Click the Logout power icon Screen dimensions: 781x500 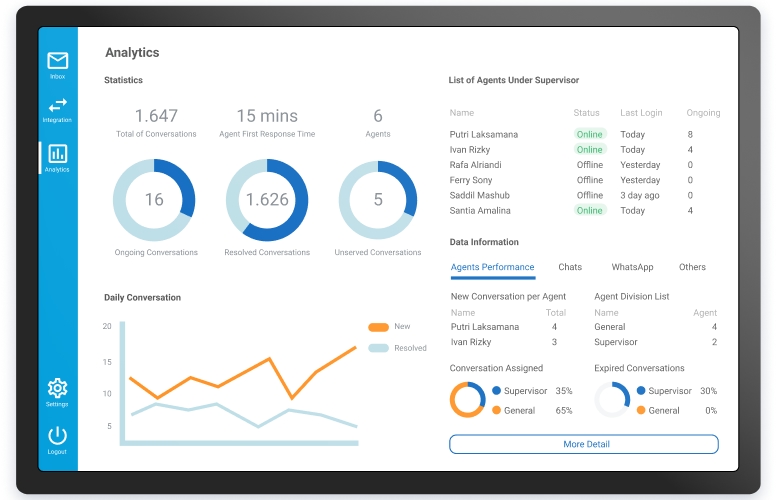pos(57,436)
